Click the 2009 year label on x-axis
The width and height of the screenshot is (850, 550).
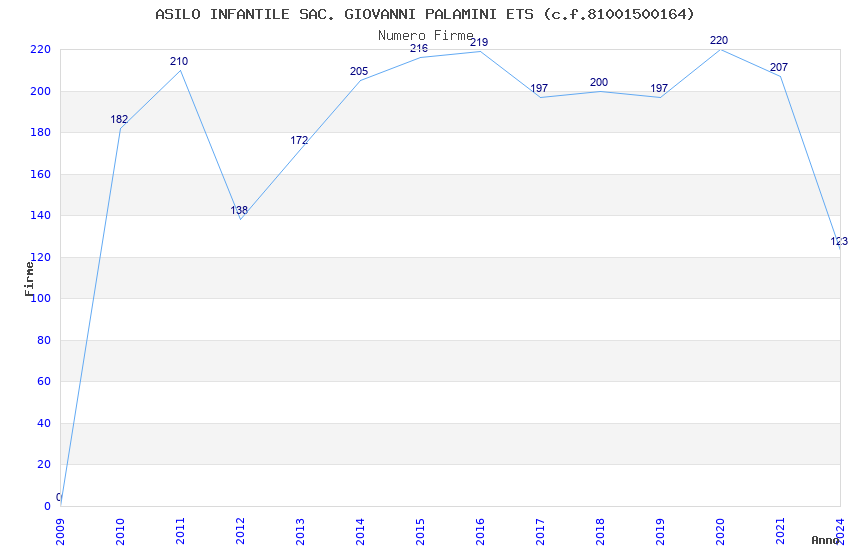(60, 528)
